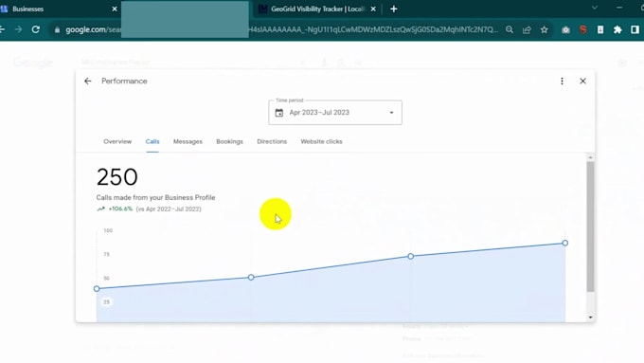The height and width of the screenshot is (363, 644).
Task: Click the second data point on calls chart
Action: coord(251,278)
